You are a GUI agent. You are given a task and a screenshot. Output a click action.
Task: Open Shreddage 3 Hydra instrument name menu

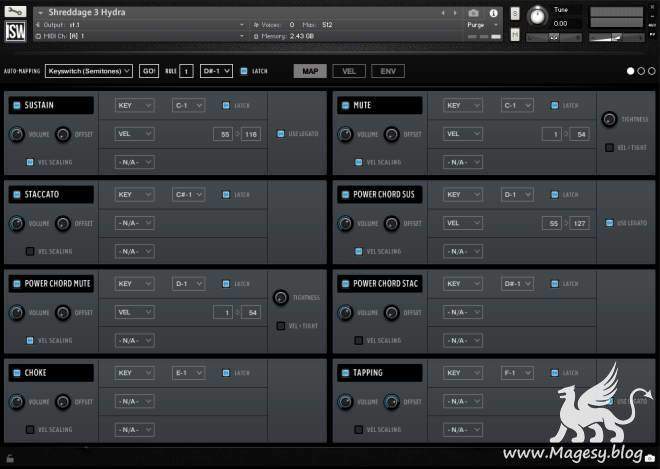87,12
